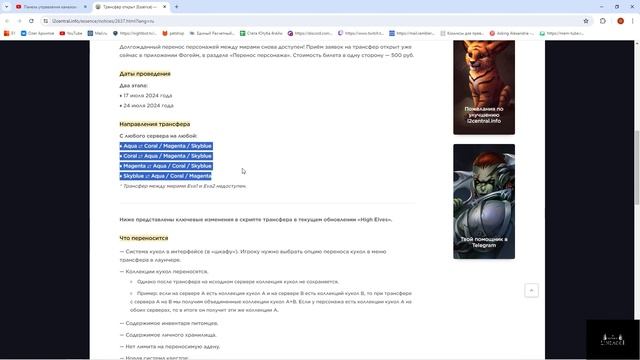Click the Даты проведения heading
Image resolution: width=640 pixels, height=360 pixels.
pyautogui.click(x=145, y=74)
